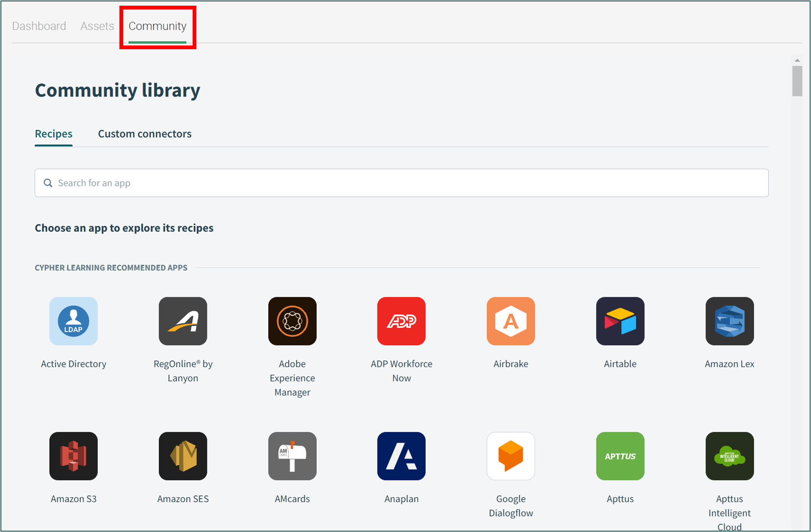Switch to the Custom connectors tab

coord(144,134)
